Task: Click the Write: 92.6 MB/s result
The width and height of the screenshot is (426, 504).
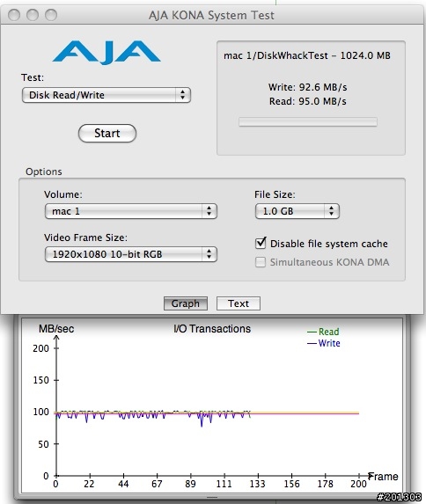Action: [x=307, y=87]
